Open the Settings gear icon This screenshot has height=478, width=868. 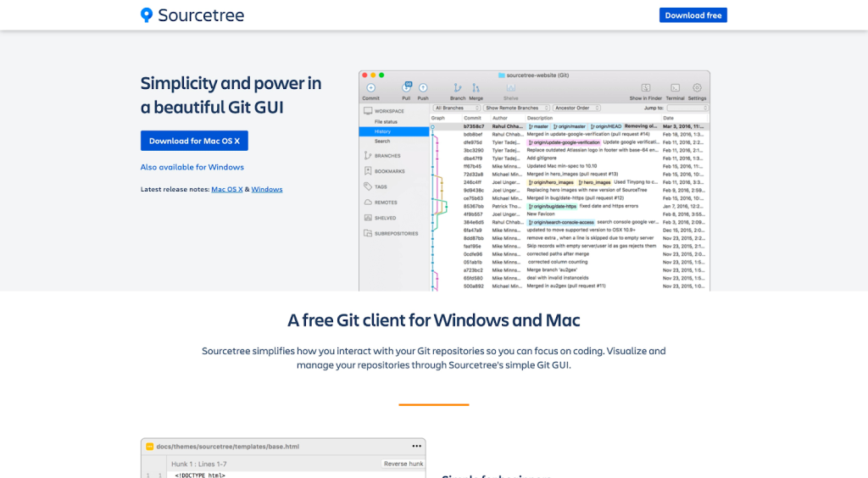[697, 88]
